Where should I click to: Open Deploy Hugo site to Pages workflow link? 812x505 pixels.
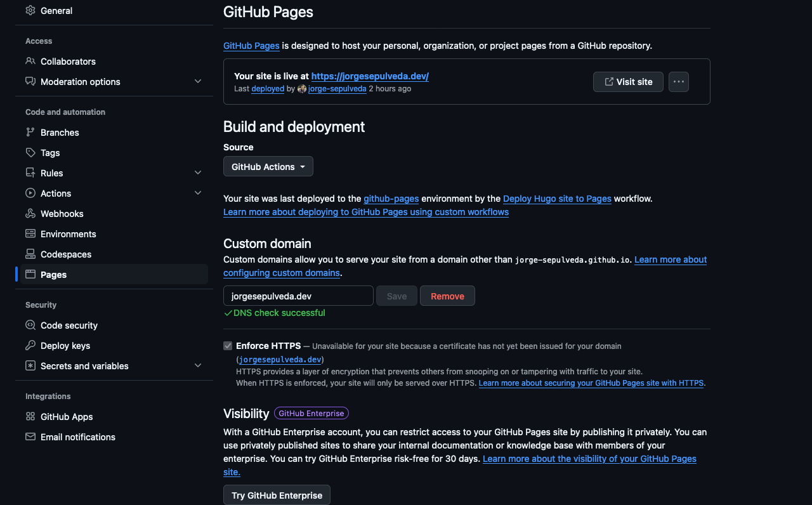pos(557,199)
